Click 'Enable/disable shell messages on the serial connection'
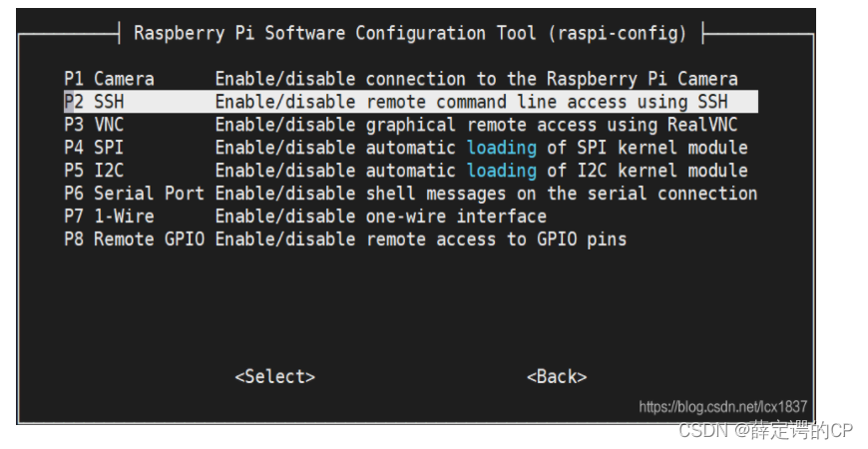Screen dimensions: 868x449 (x=487, y=194)
